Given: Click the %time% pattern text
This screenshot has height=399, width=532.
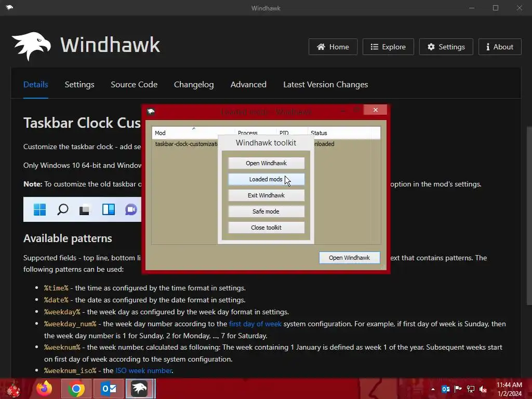Looking at the screenshot, I should [x=56, y=288].
